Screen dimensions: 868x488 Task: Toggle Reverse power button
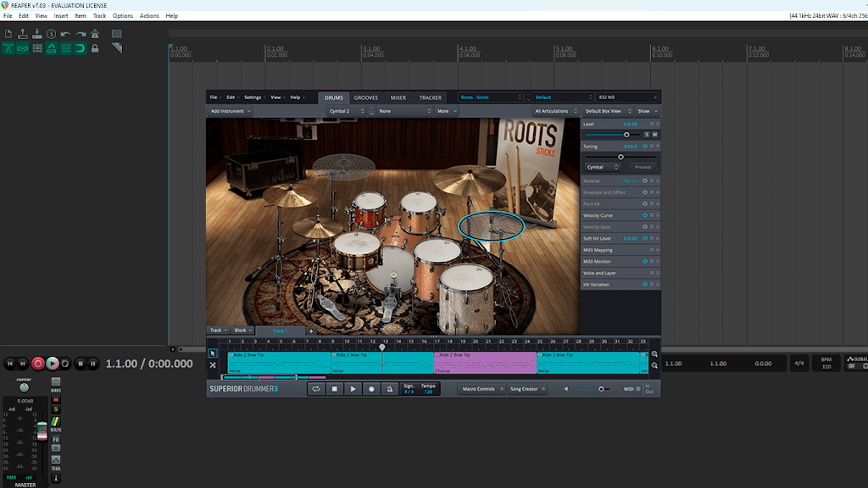click(645, 181)
